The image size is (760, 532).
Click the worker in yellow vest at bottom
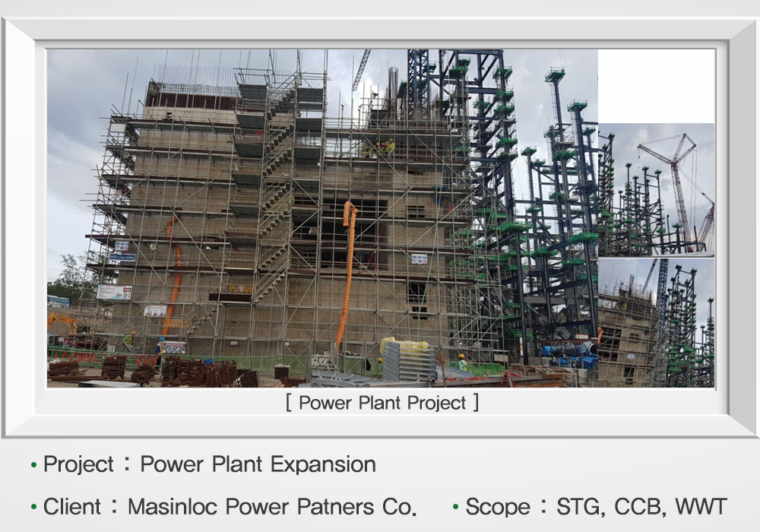[x=461, y=362]
